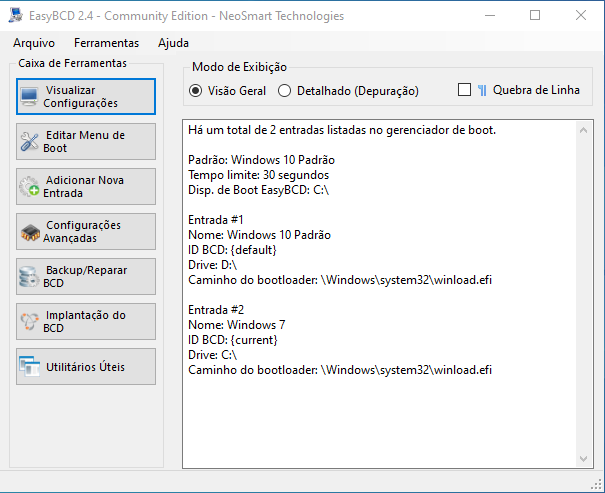Enable the Quebra de Linha checkbox

click(464, 90)
